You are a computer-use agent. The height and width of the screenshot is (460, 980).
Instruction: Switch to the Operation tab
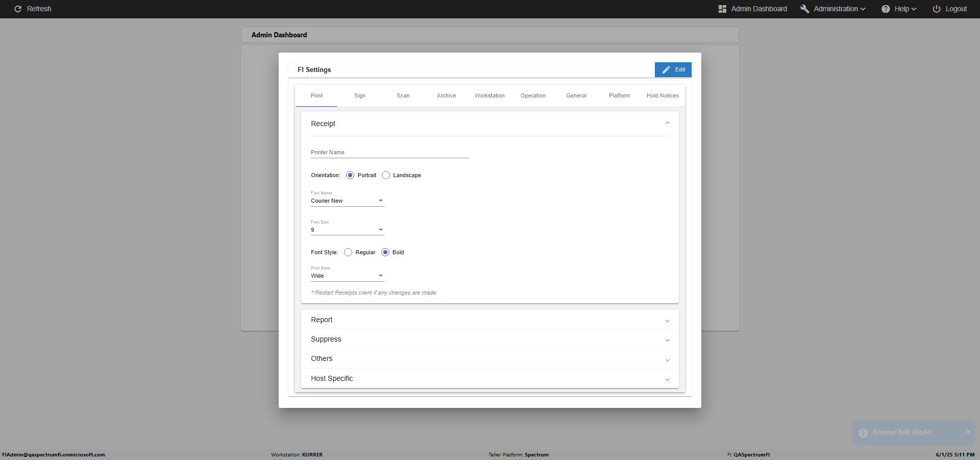[533, 95]
